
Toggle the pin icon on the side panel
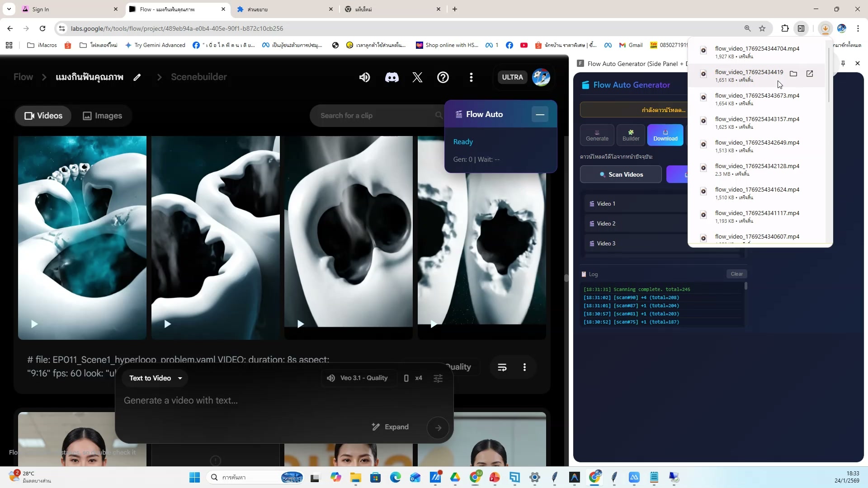click(x=843, y=63)
